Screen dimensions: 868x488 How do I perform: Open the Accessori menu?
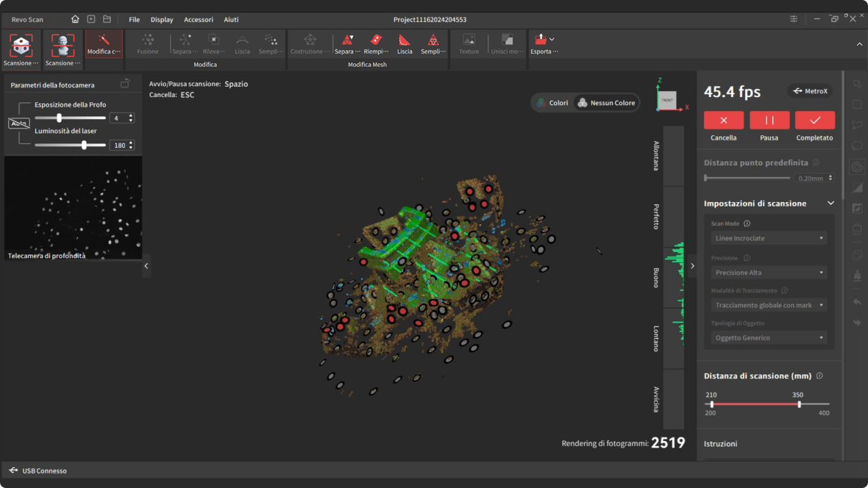click(x=198, y=20)
